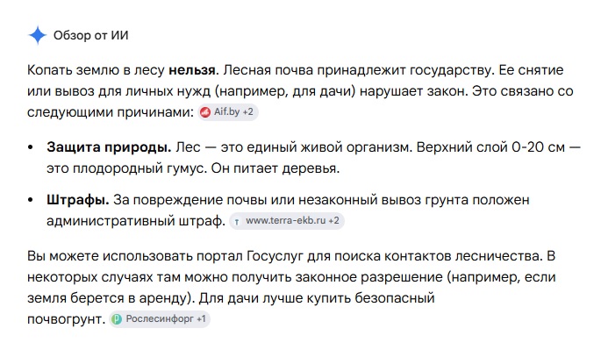
Task: Click the bullet before Защита природы
Action: 31,147
